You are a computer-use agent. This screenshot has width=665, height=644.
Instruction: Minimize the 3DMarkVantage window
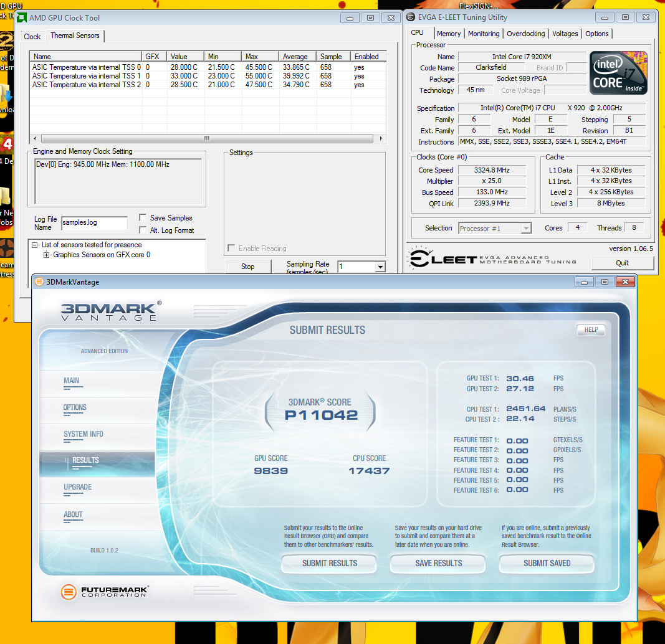(584, 282)
